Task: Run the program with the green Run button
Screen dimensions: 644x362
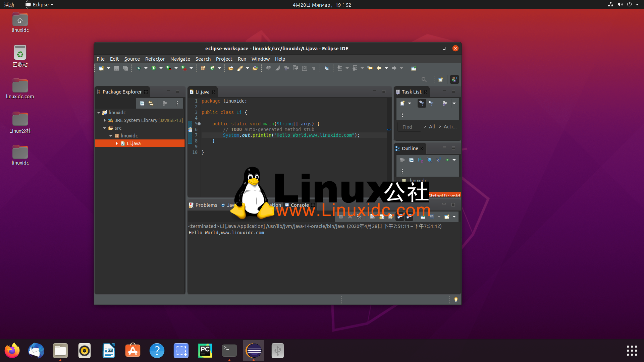Action: (154, 68)
